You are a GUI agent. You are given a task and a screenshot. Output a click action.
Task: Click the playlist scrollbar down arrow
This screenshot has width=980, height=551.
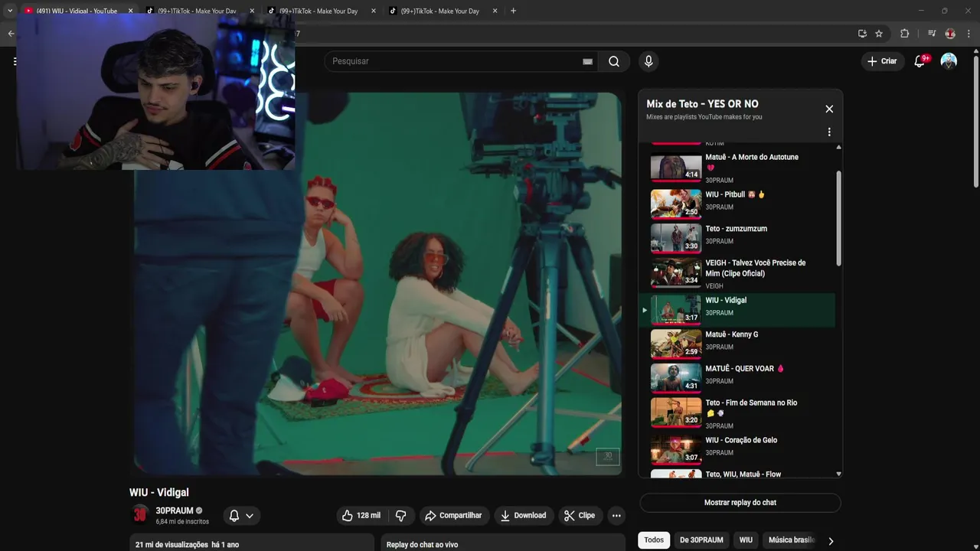(x=838, y=474)
